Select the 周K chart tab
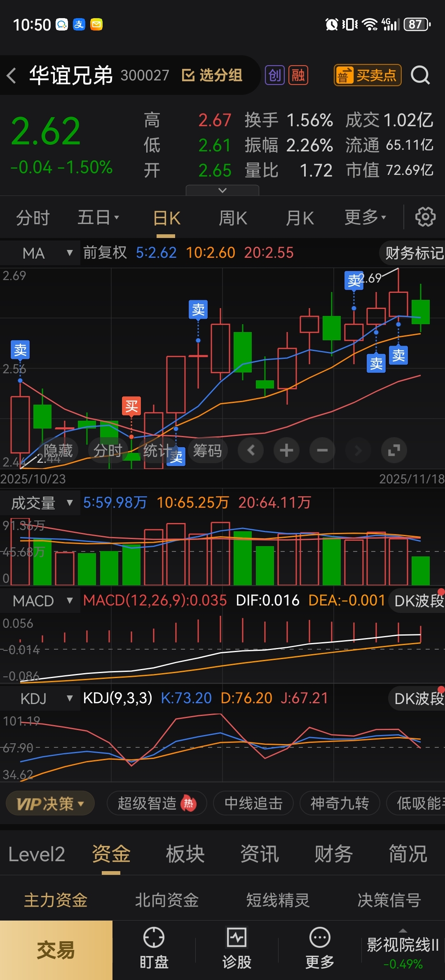 (x=233, y=217)
